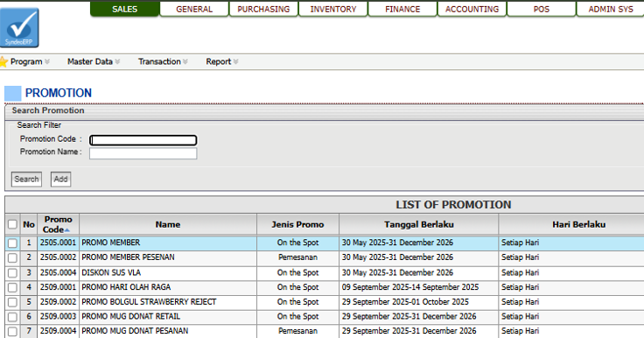Click the Jenis Promo column header
Screen dimensions: 644x338
(x=297, y=224)
